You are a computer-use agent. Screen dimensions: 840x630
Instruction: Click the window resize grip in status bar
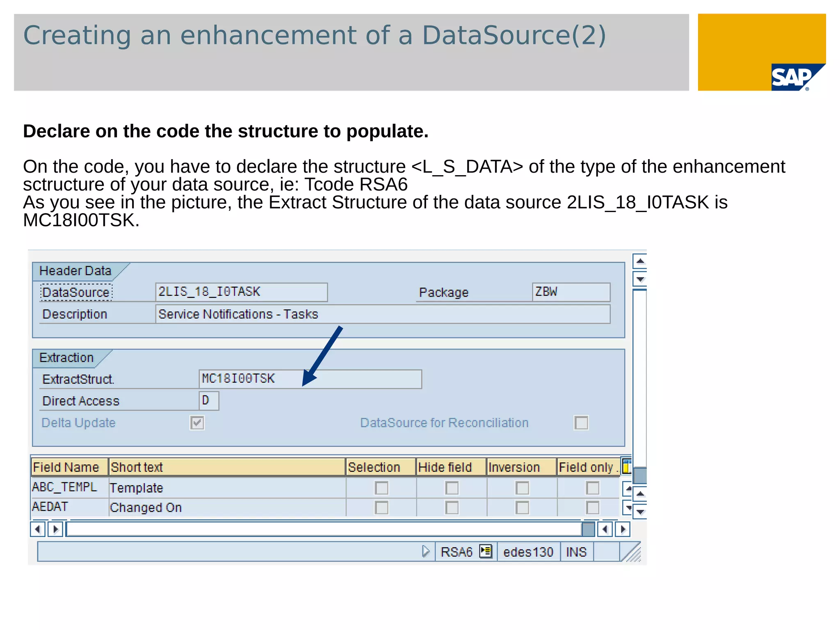632,552
